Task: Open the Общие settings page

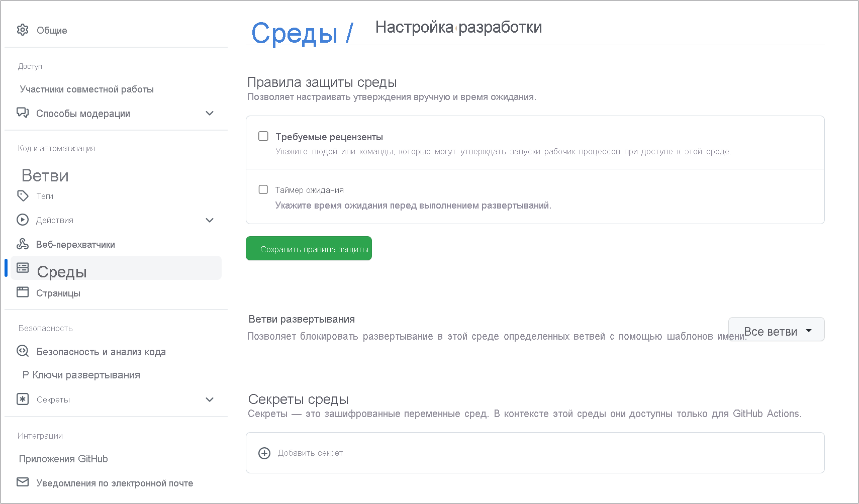Action: pos(52,30)
